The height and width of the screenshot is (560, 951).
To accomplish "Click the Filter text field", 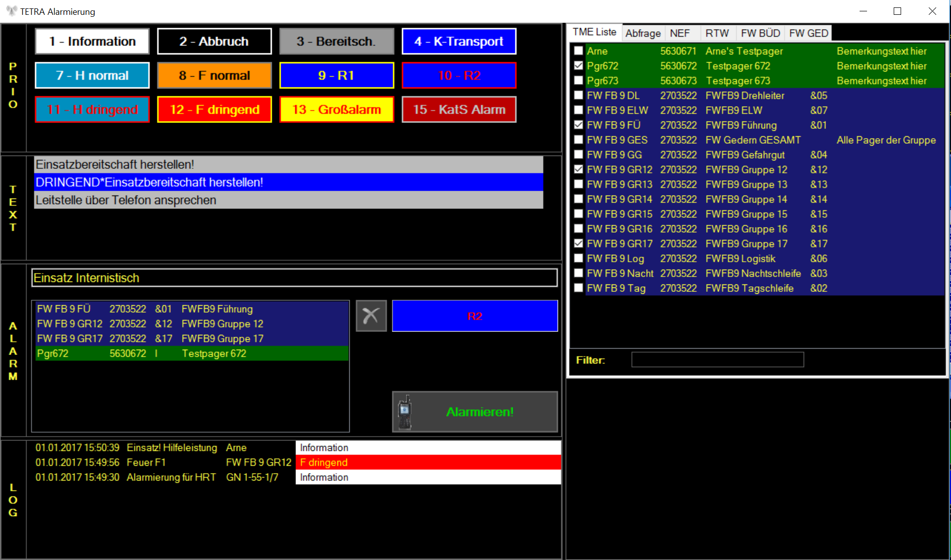I will [717, 360].
